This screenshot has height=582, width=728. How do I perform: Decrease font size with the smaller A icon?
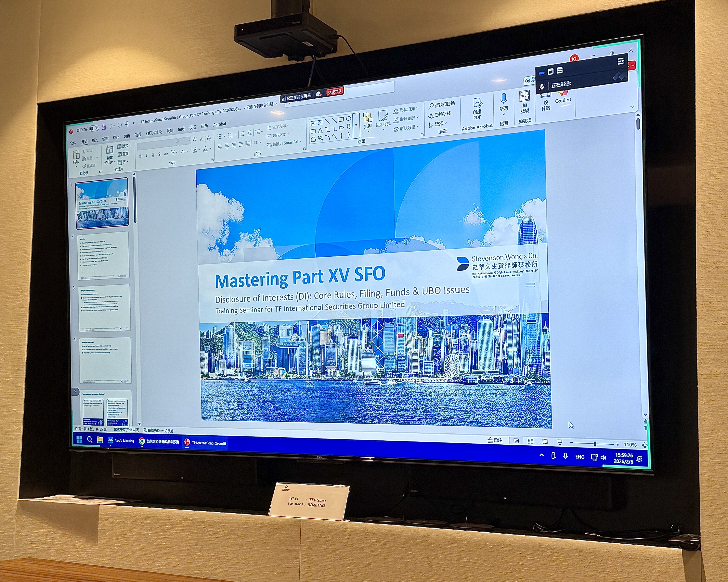coord(201,139)
